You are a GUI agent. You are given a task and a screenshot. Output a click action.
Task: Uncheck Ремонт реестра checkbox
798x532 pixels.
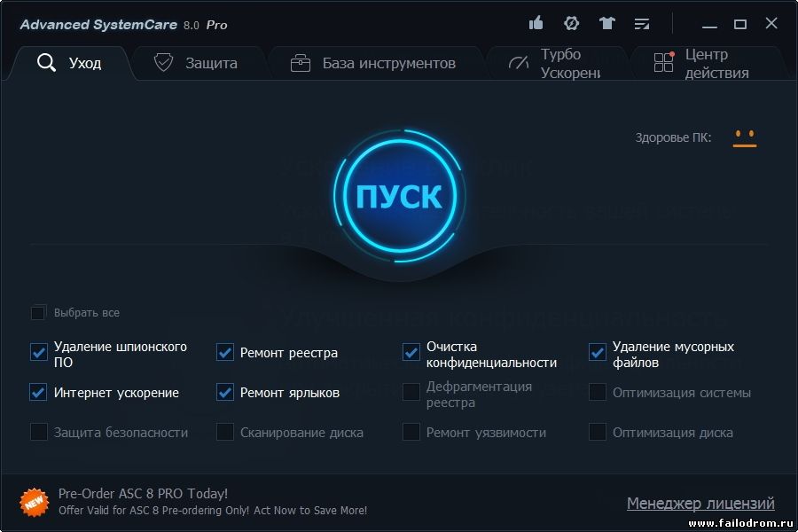click(x=225, y=352)
